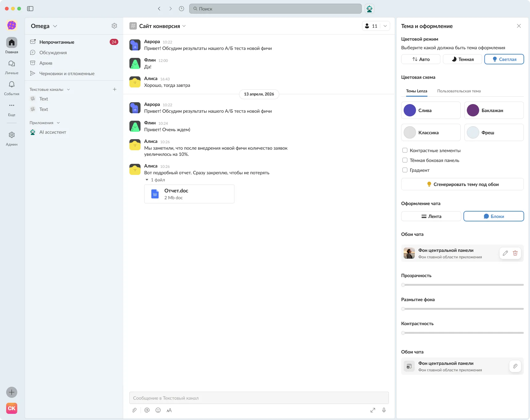Viewport: 530px width, 420px height.
Task: Open Отчет.doc file attachment
Action: pos(189,194)
